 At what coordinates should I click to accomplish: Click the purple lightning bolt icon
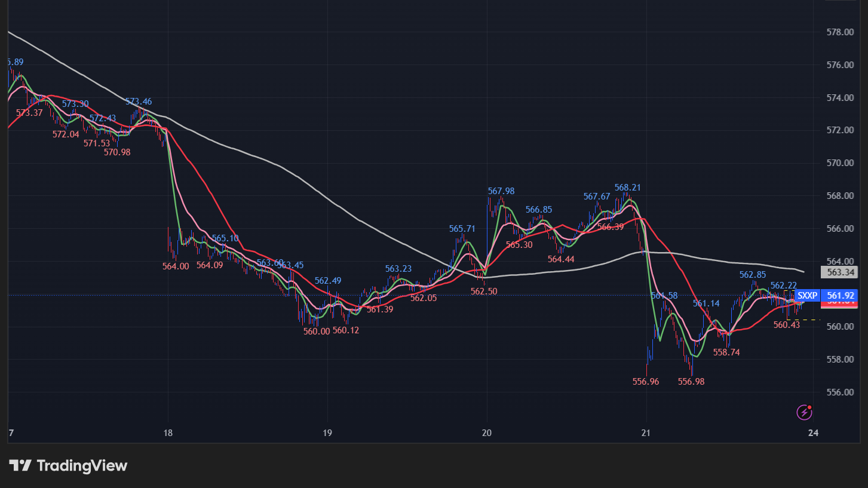(x=805, y=412)
